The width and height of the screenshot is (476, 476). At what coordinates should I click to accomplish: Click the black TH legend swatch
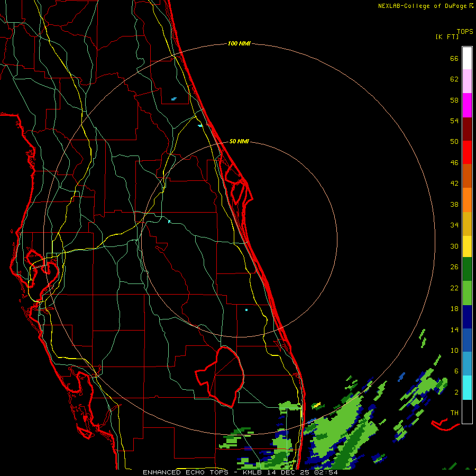pos(467,411)
